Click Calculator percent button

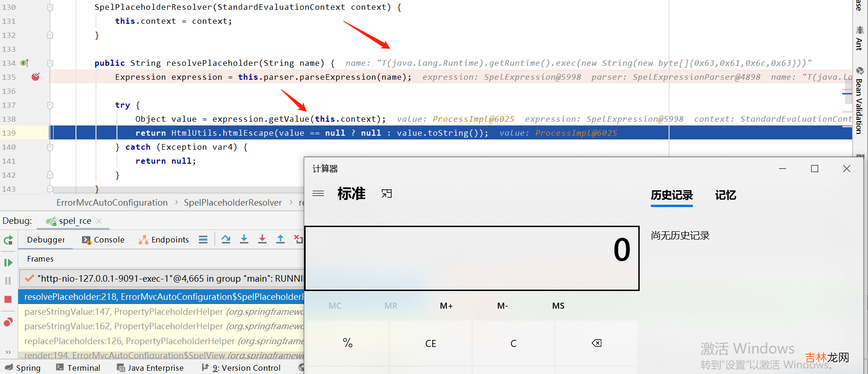(348, 343)
